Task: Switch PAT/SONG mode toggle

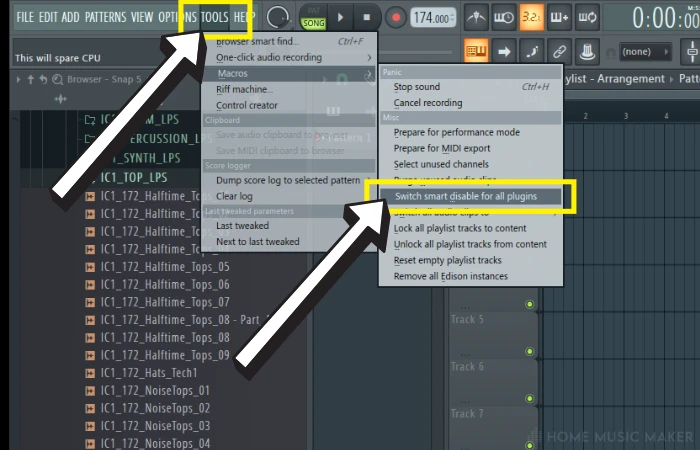Action: [313, 17]
